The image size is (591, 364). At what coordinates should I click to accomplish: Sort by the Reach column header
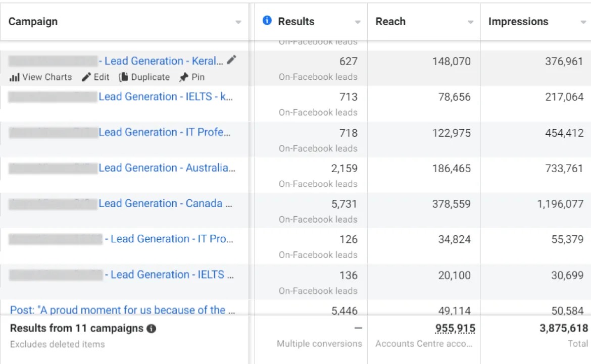pyautogui.click(x=390, y=22)
